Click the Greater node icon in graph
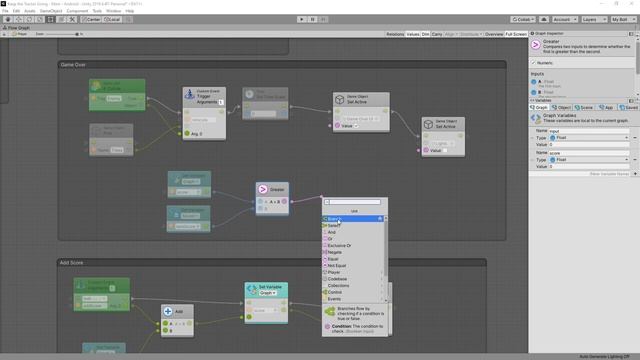 (263, 189)
